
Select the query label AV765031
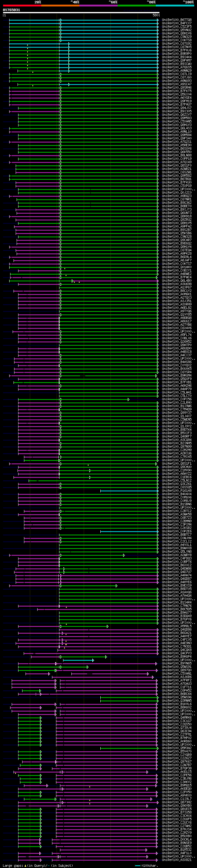(11, 10)
